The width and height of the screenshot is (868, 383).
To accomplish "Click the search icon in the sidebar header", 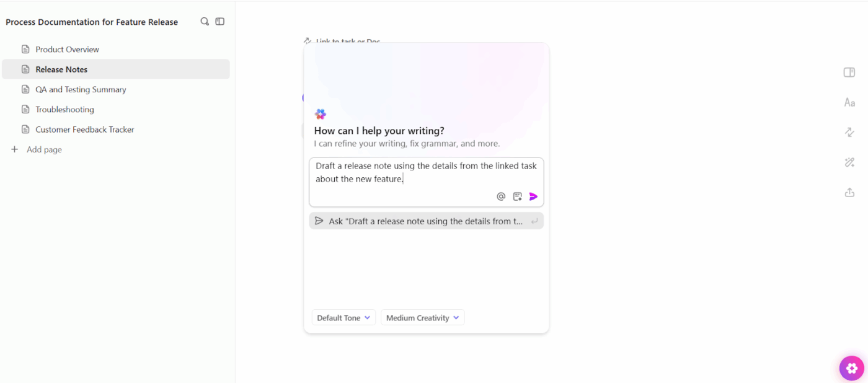I will pyautogui.click(x=205, y=22).
